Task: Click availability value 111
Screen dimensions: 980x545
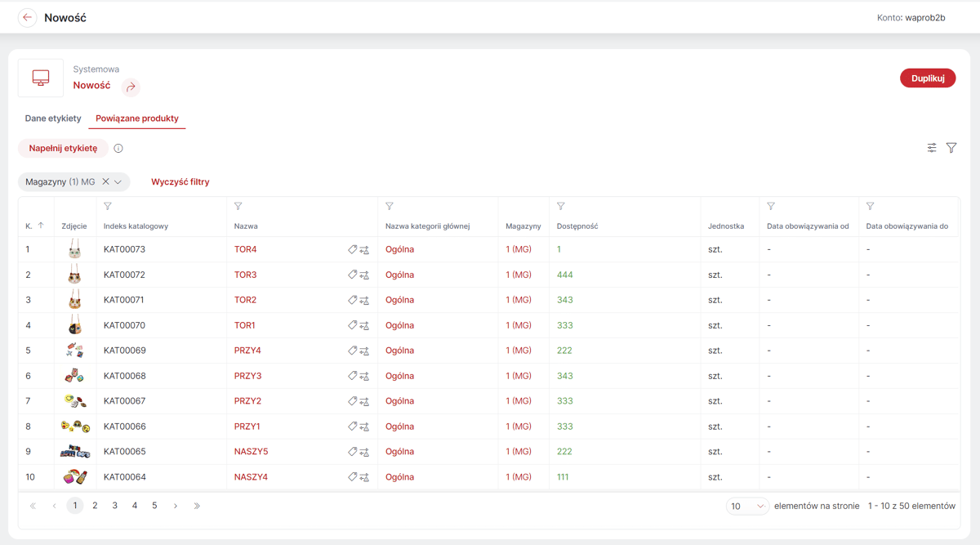Action: [x=563, y=477]
